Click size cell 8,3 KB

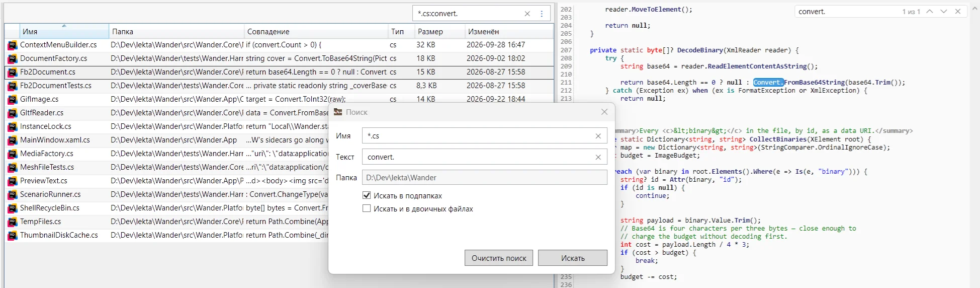pos(426,86)
